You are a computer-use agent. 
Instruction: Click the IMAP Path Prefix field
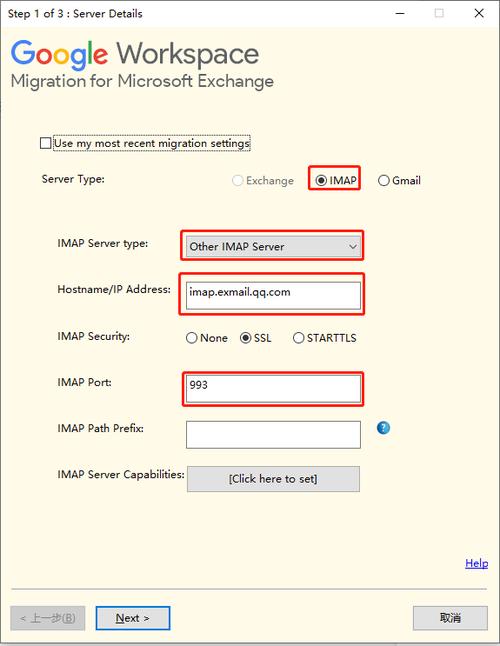tap(273, 435)
